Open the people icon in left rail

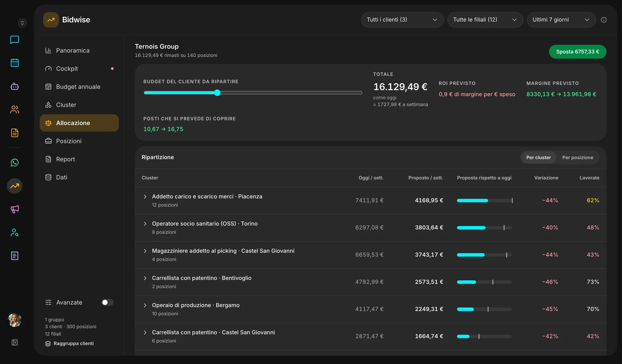(x=15, y=109)
